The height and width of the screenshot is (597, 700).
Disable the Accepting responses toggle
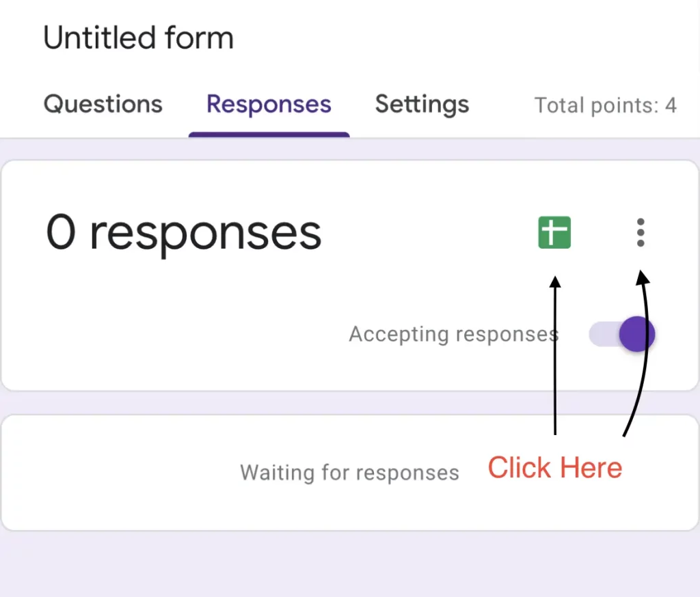(x=623, y=335)
